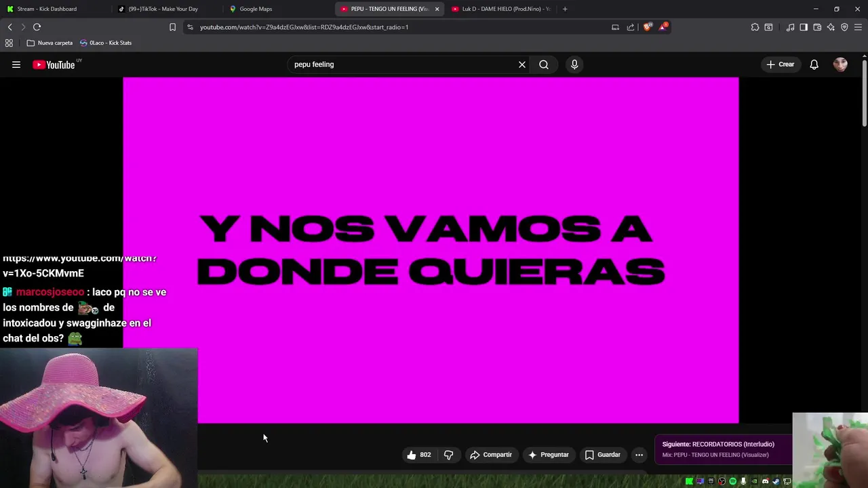Close the PEPU - TENGO UN FEELING tab
Screen dimensions: 868x488
coord(437,9)
